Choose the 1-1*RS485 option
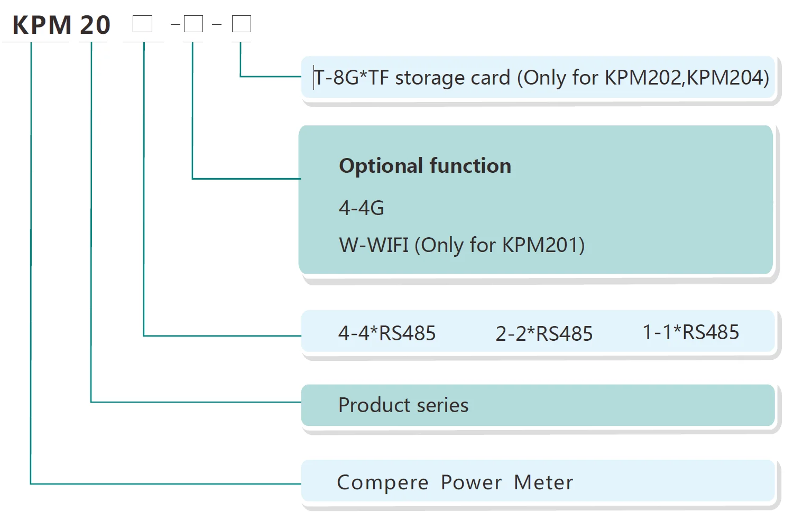This screenshot has height=521, width=812. coord(690,332)
